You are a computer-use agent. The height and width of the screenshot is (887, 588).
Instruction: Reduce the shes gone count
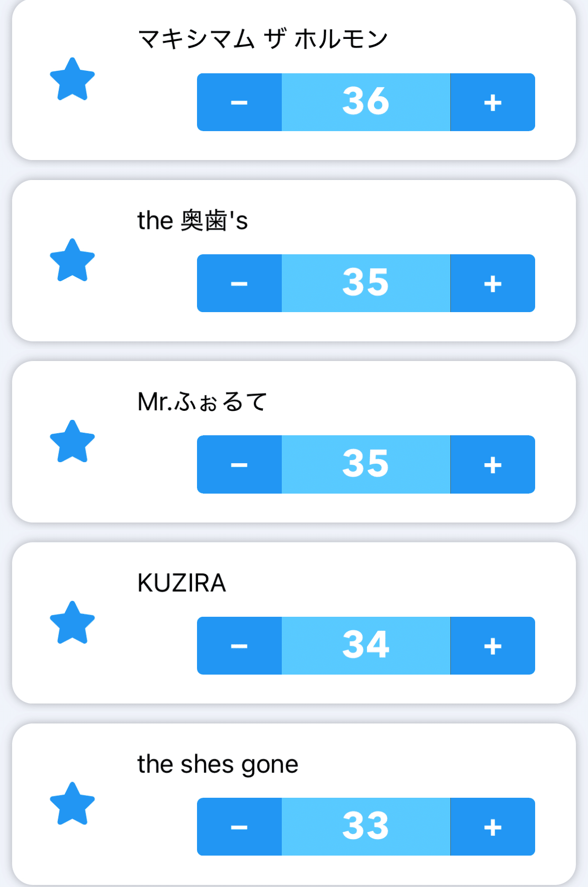(239, 827)
